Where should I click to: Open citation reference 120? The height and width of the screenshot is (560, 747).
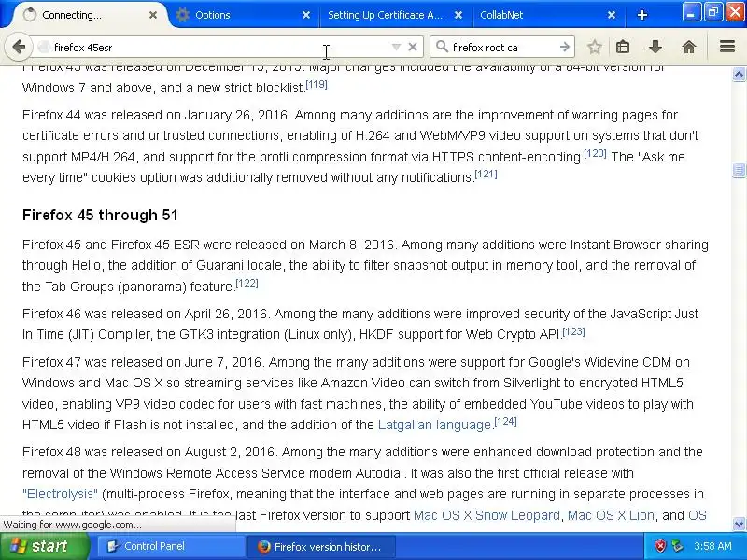(x=595, y=153)
